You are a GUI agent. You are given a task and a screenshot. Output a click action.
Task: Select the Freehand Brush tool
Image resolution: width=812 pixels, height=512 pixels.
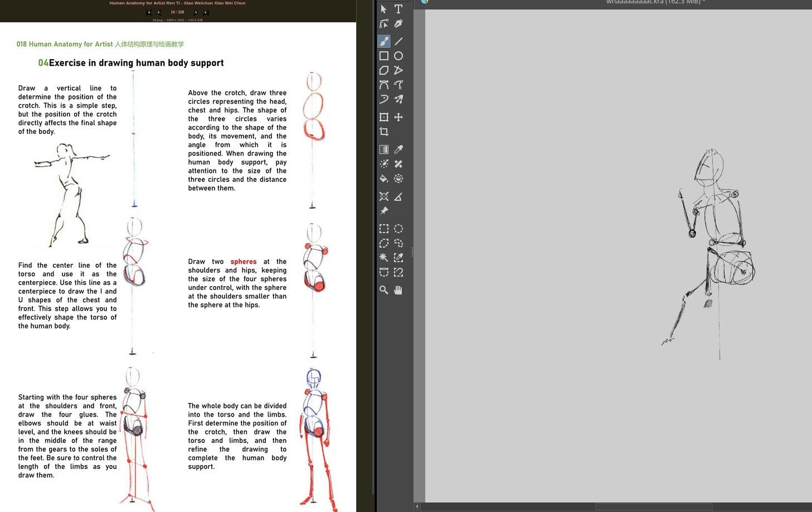point(384,41)
